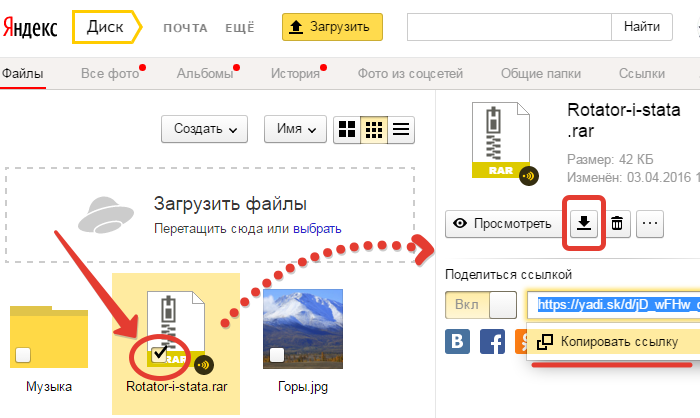This screenshot has height=418, width=700.
Task: Click the download arrow icon
Action: (583, 223)
